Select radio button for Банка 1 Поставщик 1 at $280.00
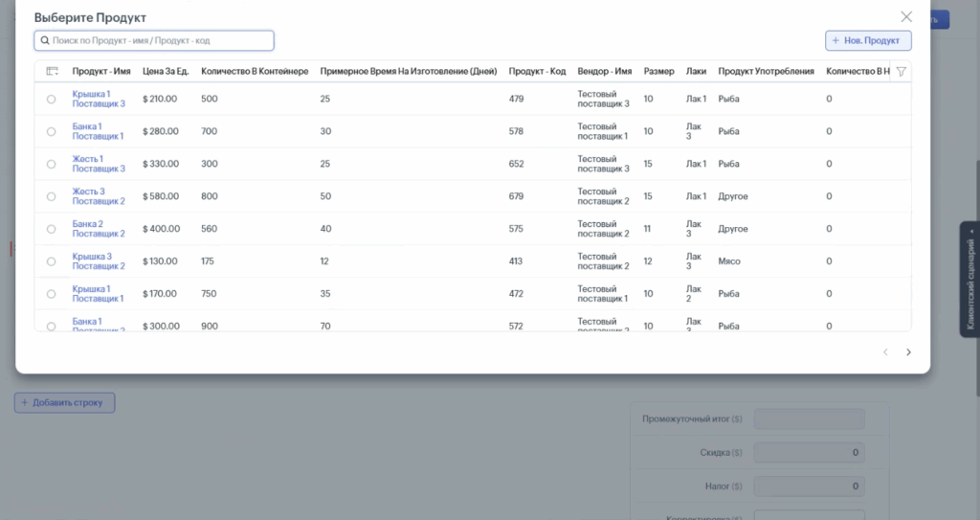980x520 pixels. (x=51, y=131)
